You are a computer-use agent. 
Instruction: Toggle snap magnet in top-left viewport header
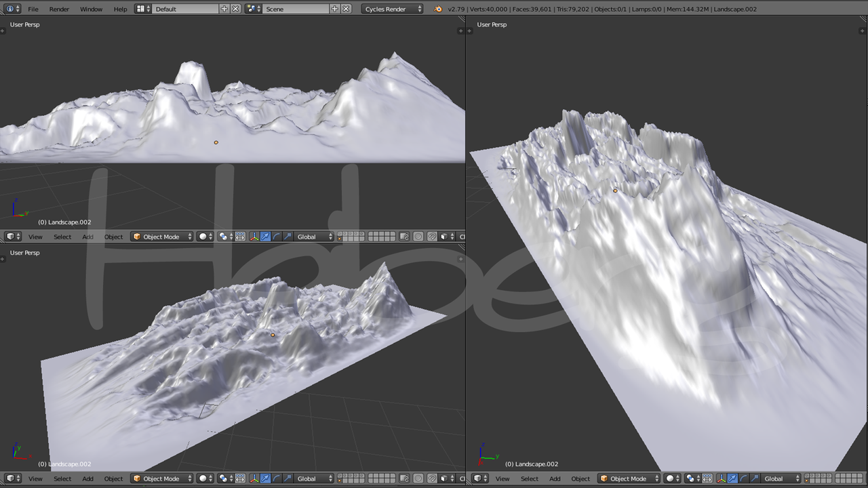[x=432, y=237]
